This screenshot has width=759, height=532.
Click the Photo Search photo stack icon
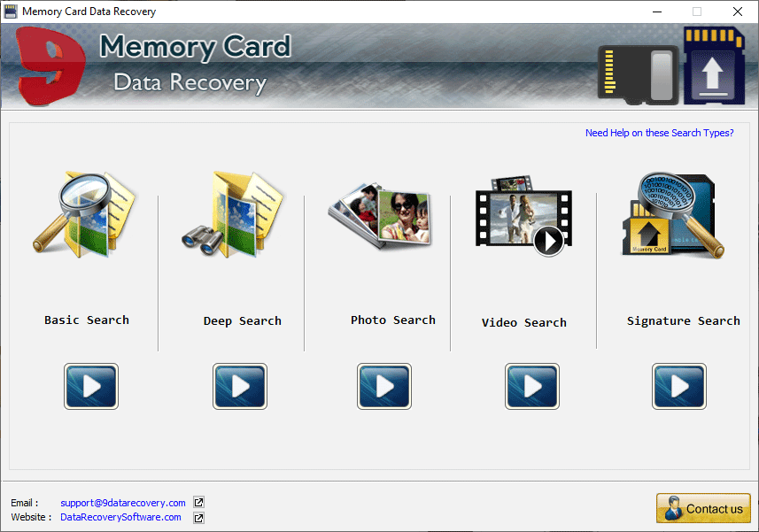[x=379, y=213]
